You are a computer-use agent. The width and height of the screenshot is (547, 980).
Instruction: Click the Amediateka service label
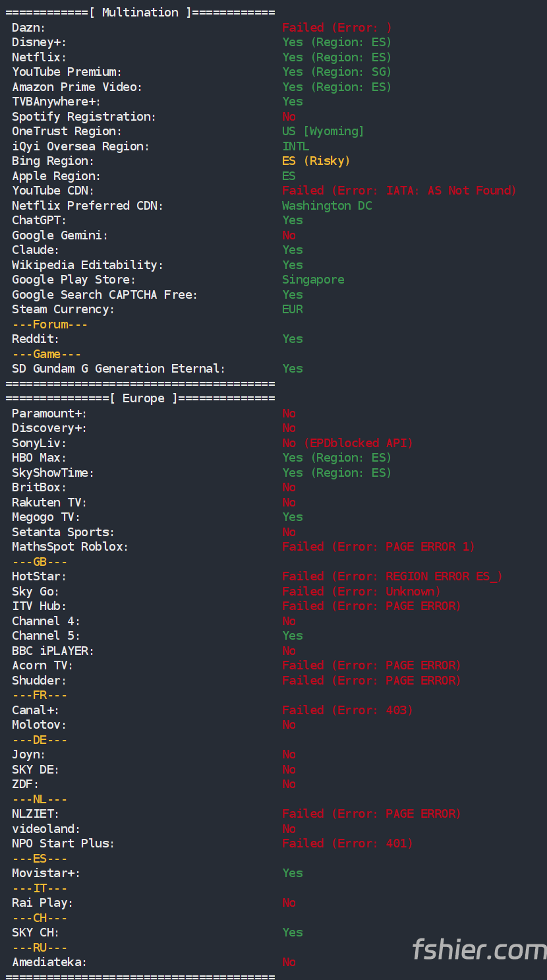pyautogui.click(x=49, y=962)
